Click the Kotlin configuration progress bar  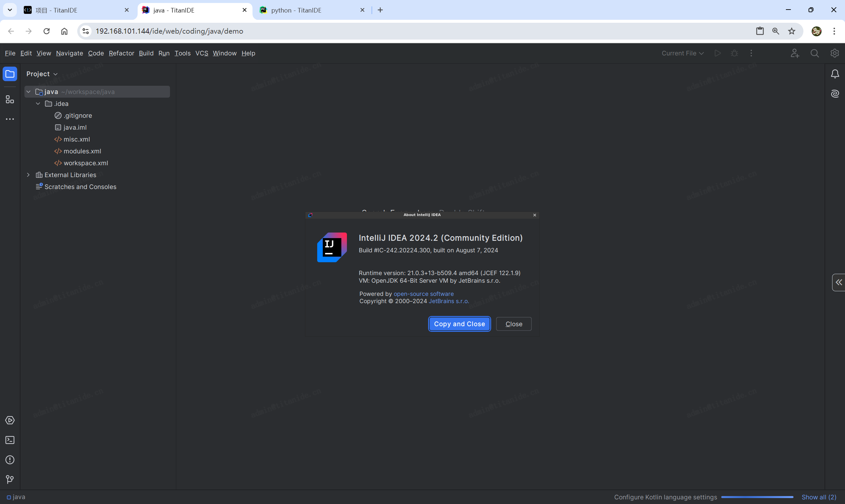tap(757, 497)
